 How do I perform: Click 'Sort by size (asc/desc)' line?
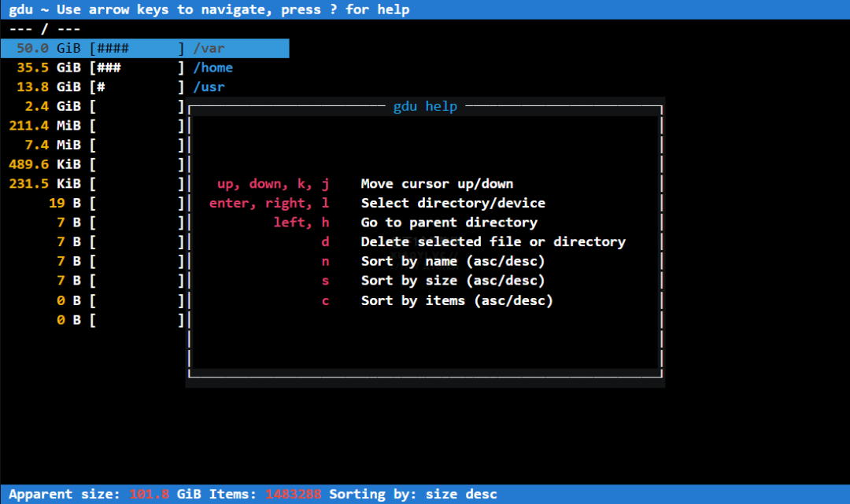(x=453, y=281)
